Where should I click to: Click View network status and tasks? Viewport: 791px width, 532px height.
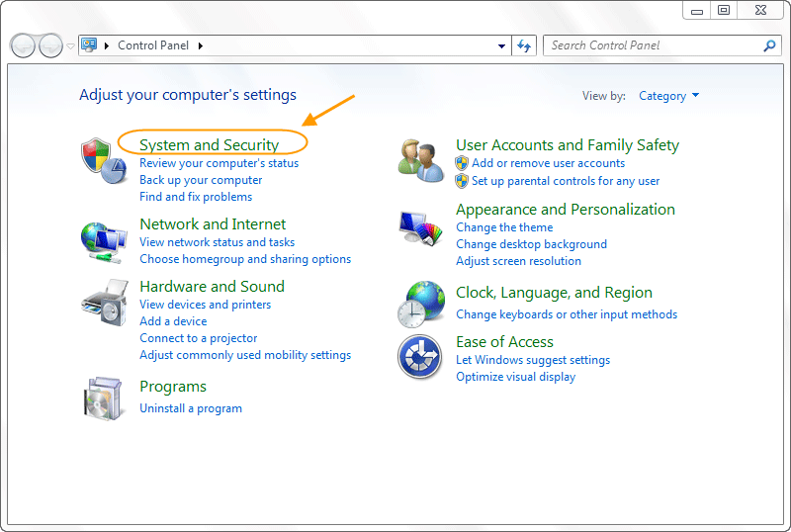coord(217,242)
